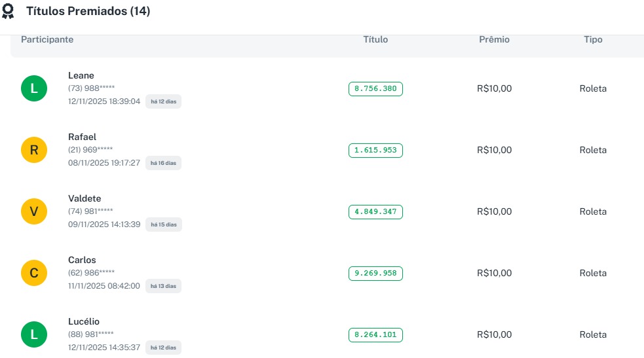The width and height of the screenshot is (644, 358).
Task: Click the Tipo column header
Action: 593,39
